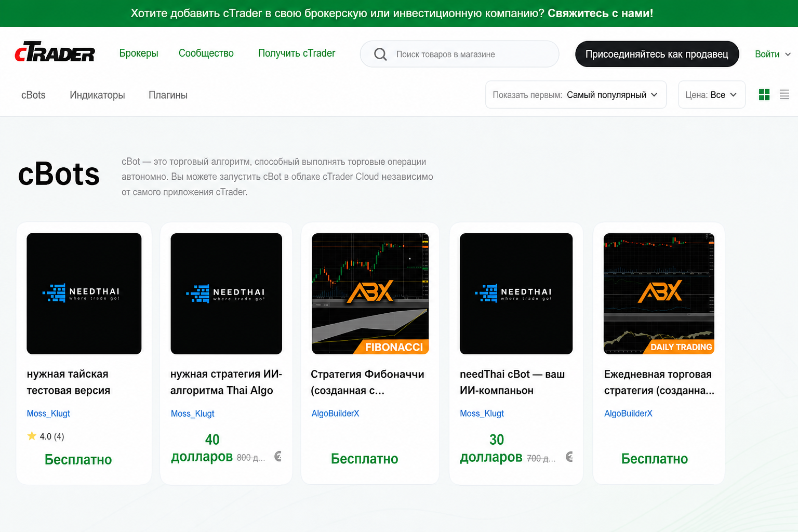Click the crossed-out 800 д... old price
Screen dimensions: 798x532
click(x=251, y=458)
